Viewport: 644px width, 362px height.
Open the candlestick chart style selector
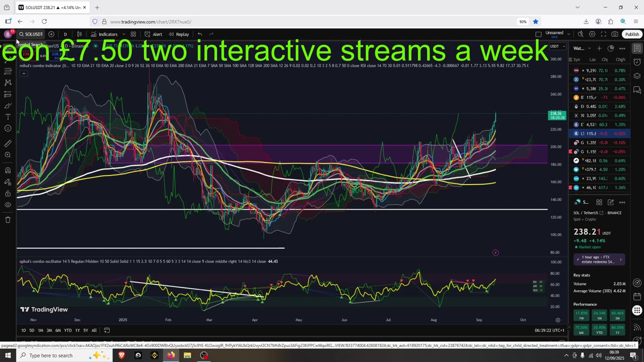click(79, 34)
